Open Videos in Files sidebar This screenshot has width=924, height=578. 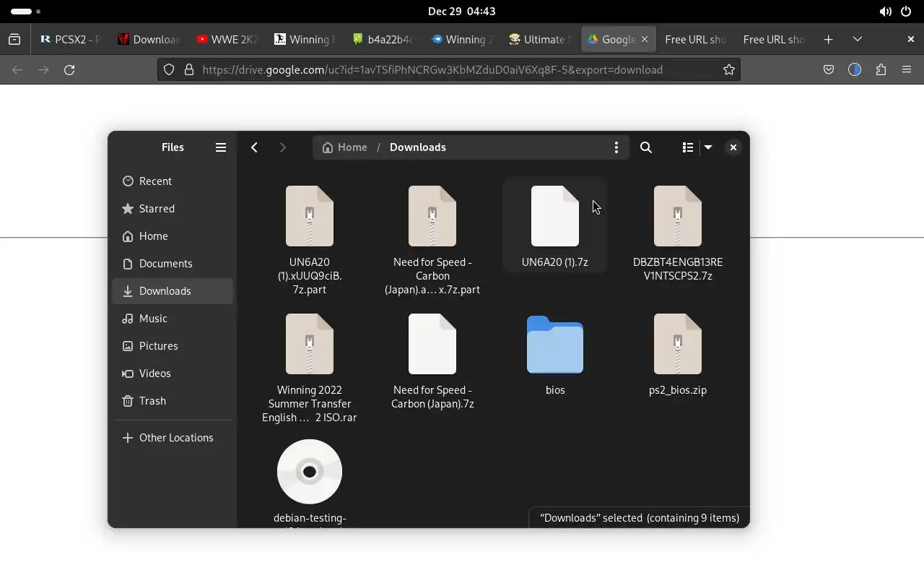pos(173,374)
